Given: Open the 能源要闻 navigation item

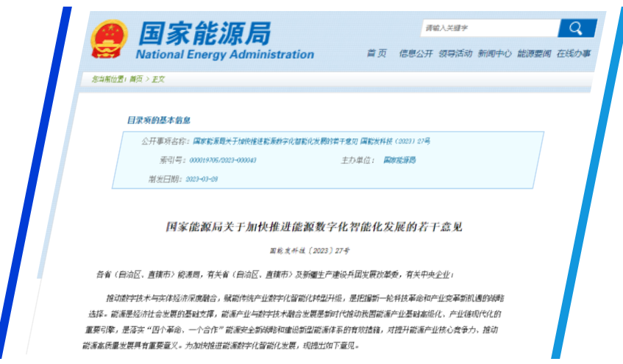Looking at the screenshot, I should (x=534, y=53).
